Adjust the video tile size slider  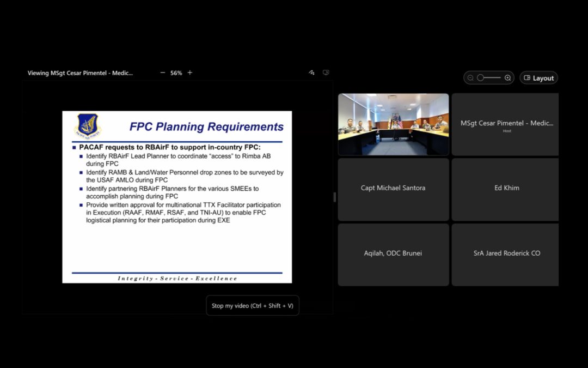(488, 78)
